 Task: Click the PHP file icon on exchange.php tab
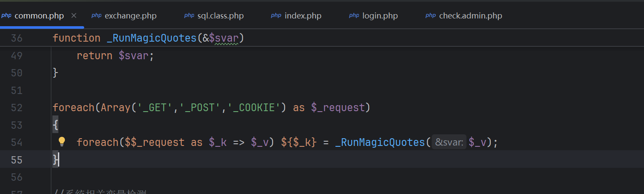(x=96, y=15)
